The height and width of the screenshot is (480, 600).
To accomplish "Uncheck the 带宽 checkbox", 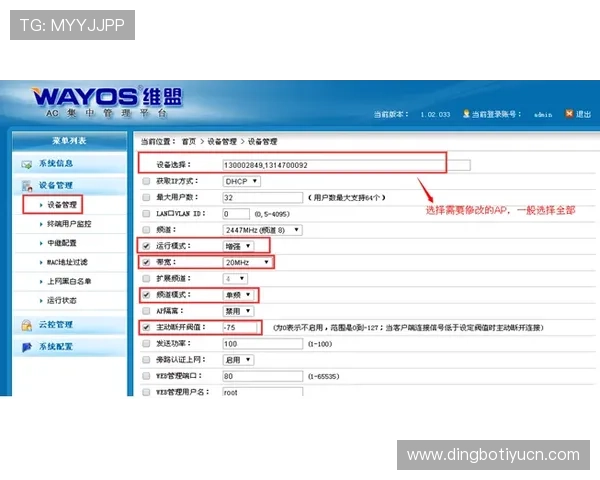I will [146, 262].
